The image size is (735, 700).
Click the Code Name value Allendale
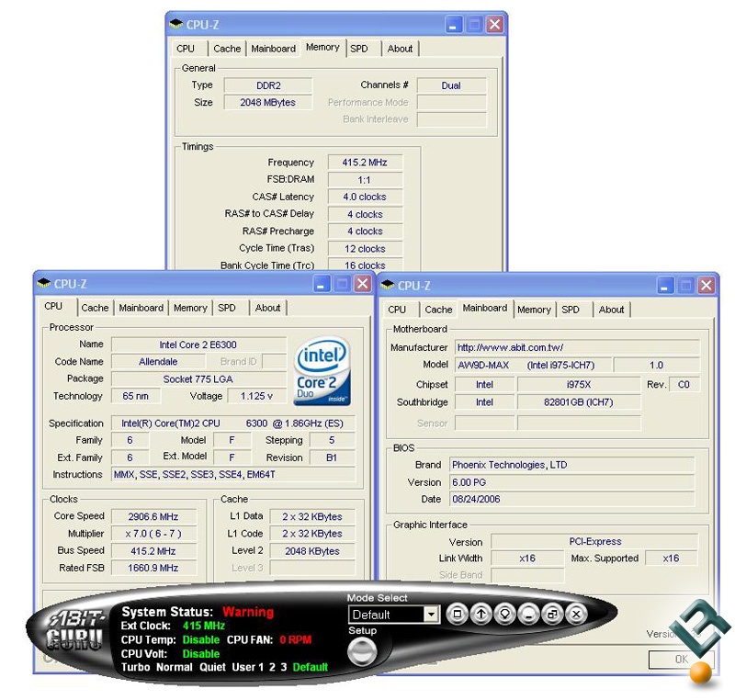pyautogui.click(x=158, y=362)
